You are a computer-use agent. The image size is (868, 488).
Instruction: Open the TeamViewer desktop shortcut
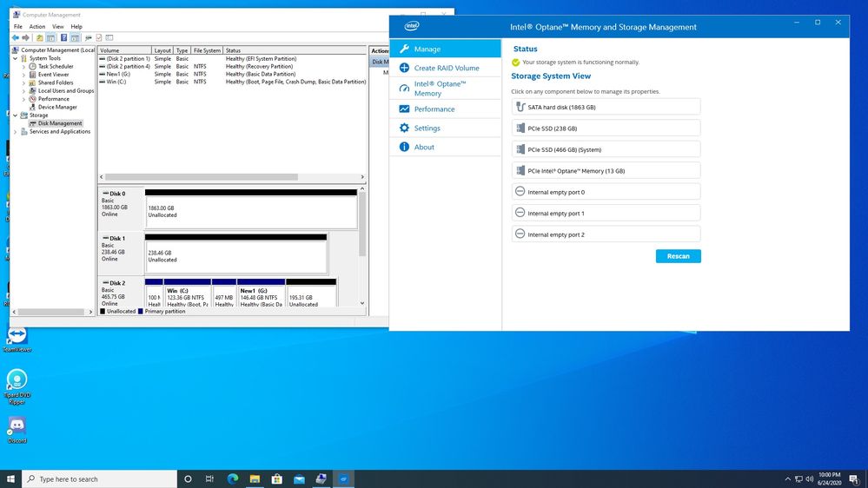[17, 340]
